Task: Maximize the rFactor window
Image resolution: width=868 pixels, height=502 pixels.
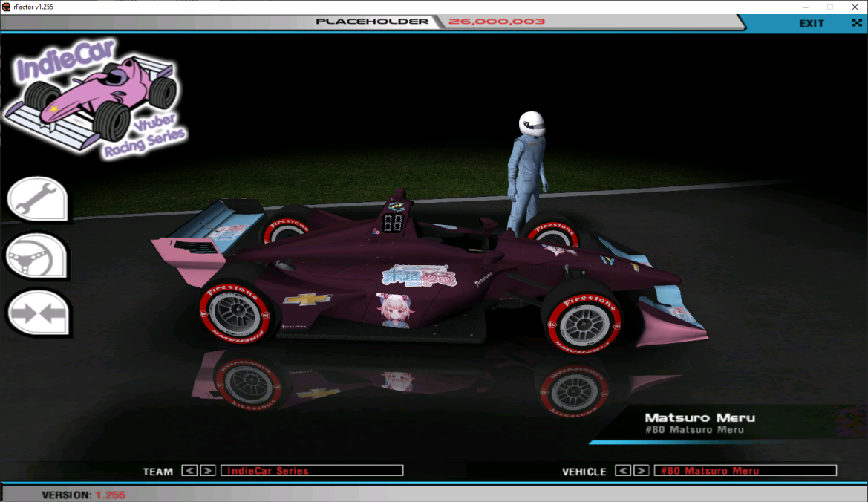Action: (x=829, y=7)
